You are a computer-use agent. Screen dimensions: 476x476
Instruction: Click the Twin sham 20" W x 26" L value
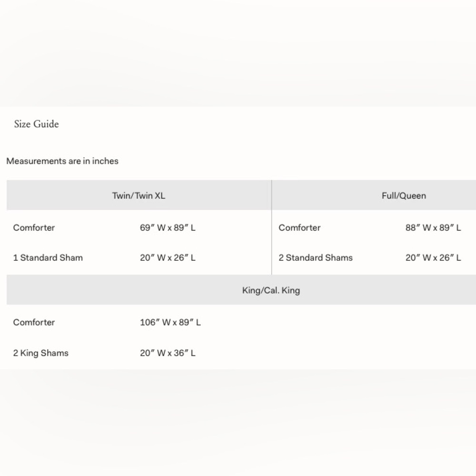(168, 258)
